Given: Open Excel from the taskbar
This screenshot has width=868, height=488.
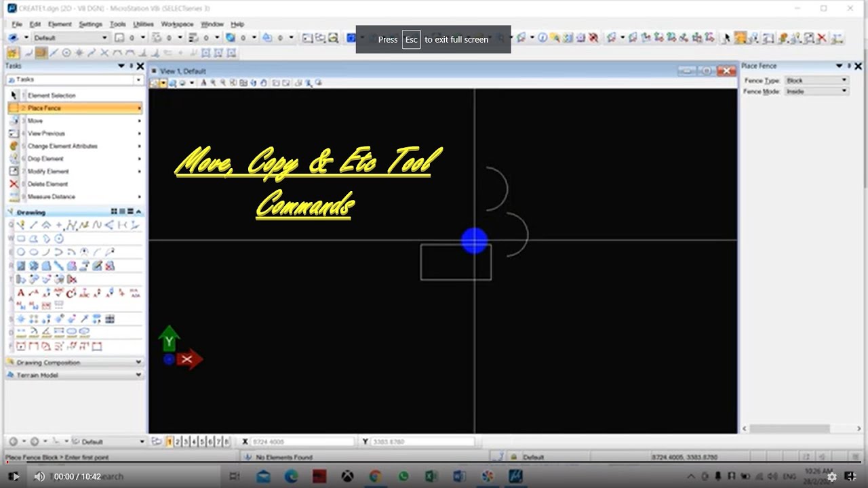Looking at the screenshot, I should tap(431, 476).
